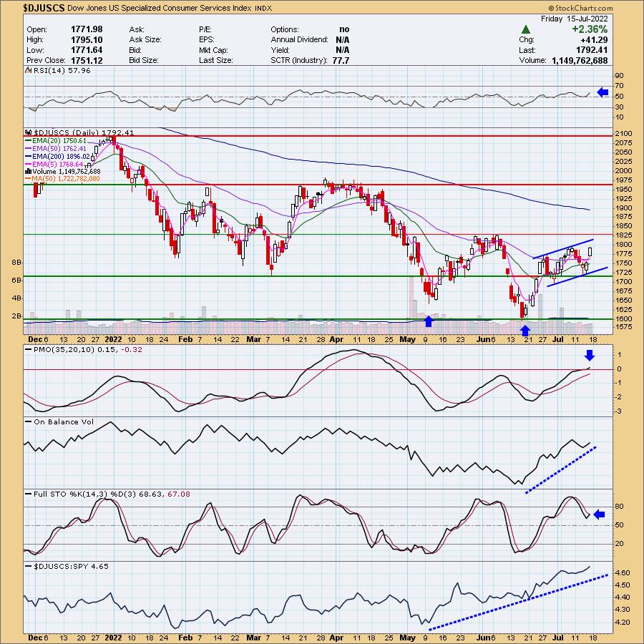The height and width of the screenshot is (644, 644).
Task: Click the magenta EMA(5) legend color marker
Action: 28,164
